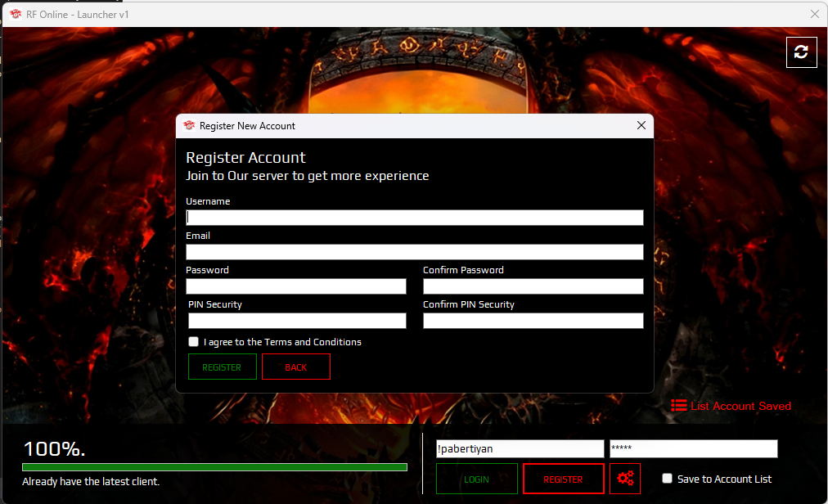The width and height of the screenshot is (828, 504).
Task: Click the red BACK button
Action: (295, 367)
